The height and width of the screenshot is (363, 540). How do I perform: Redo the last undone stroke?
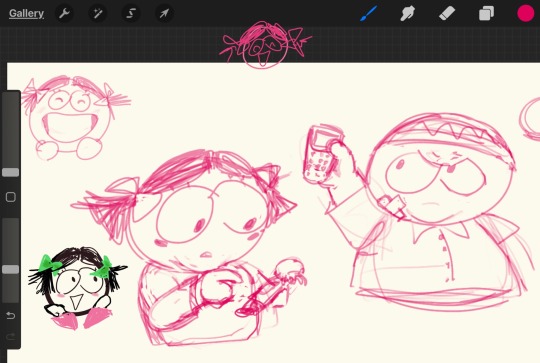[11, 336]
